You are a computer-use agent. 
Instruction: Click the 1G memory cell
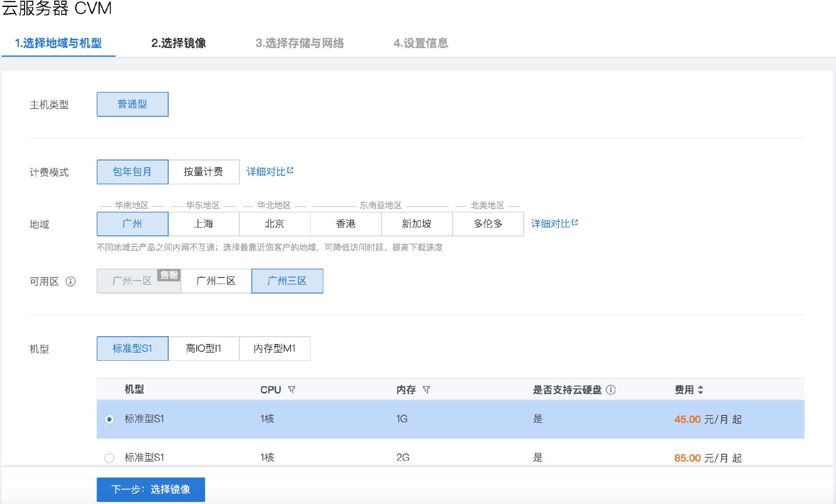pyautogui.click(x=402, y=419)
